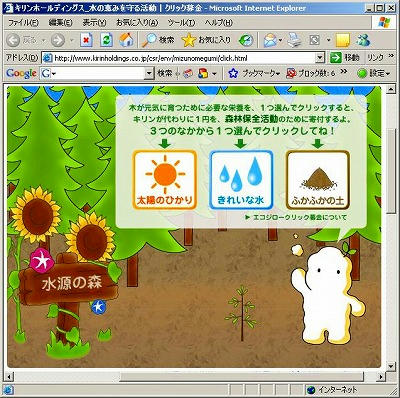Open the ファイル(F) menu

point(23,22)
